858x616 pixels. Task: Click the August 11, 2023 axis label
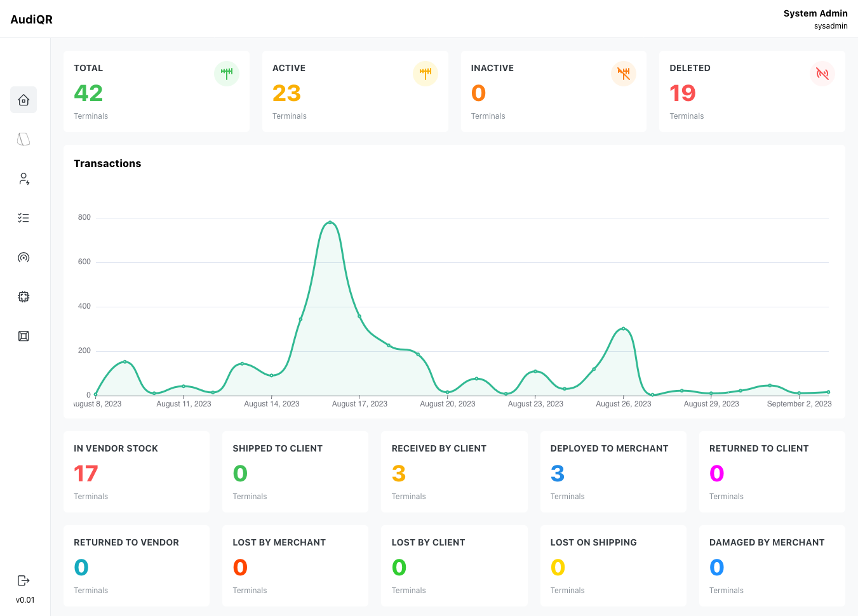(x=184, y=404)
